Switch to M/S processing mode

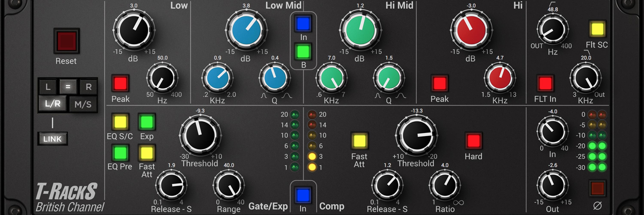83,104
